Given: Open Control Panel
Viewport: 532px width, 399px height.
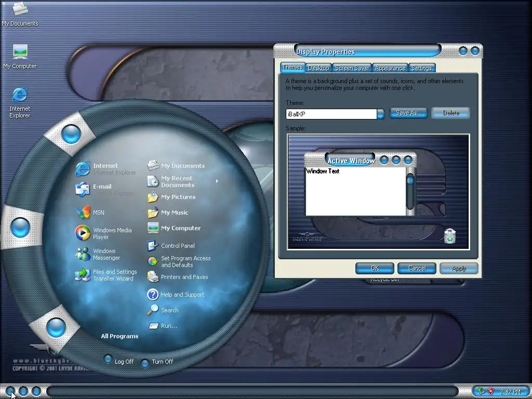Looking at the screenshot, I should pyautogui.click(x=170, y=246).
